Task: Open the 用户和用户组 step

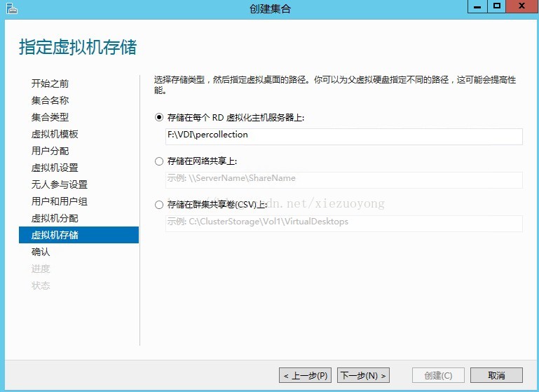Action: click(x=59, y=201)
